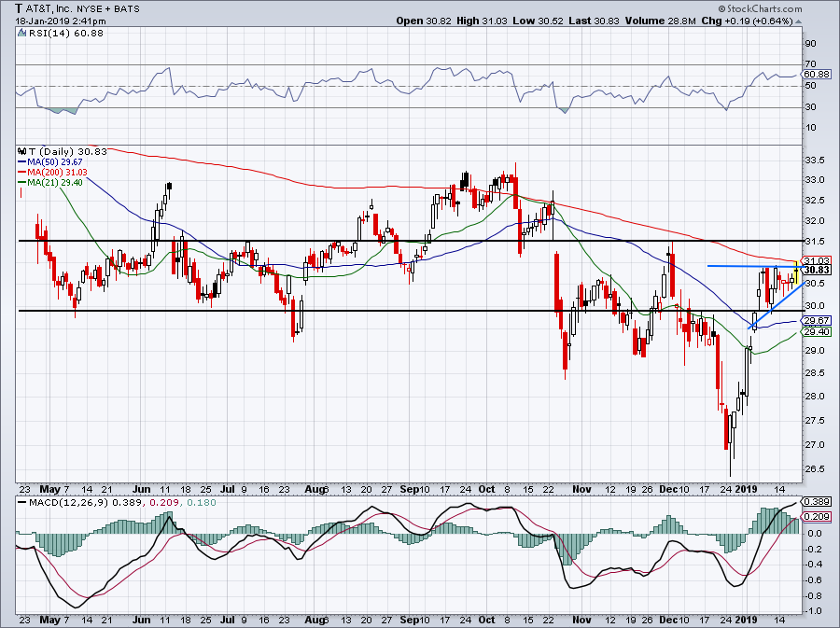Click the Last 30.83 header value

(x=594, y=21)
